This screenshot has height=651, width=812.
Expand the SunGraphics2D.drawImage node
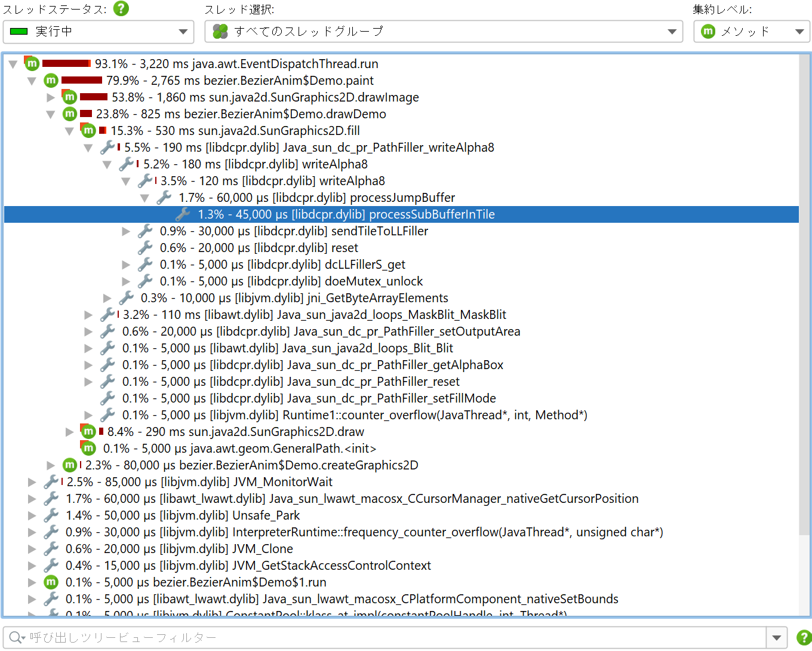[51, 97]
